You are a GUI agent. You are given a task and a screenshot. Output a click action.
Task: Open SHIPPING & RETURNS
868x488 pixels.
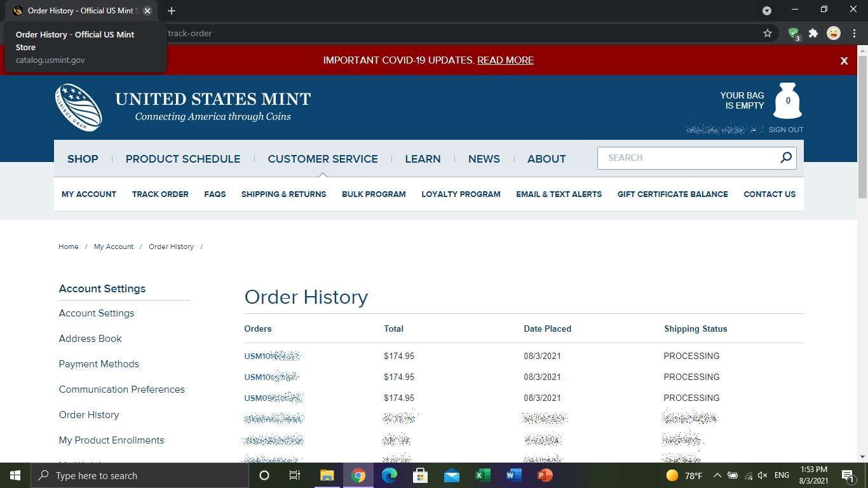[x=283, y=194]
